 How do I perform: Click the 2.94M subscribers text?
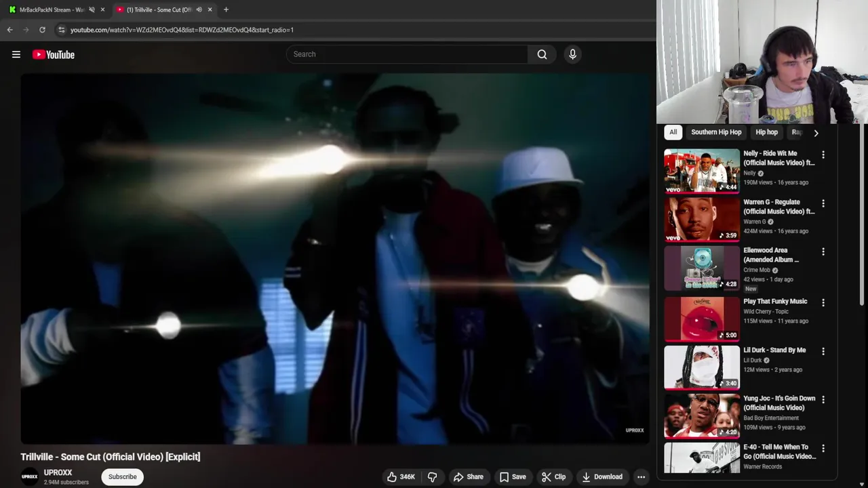point(66,483)
